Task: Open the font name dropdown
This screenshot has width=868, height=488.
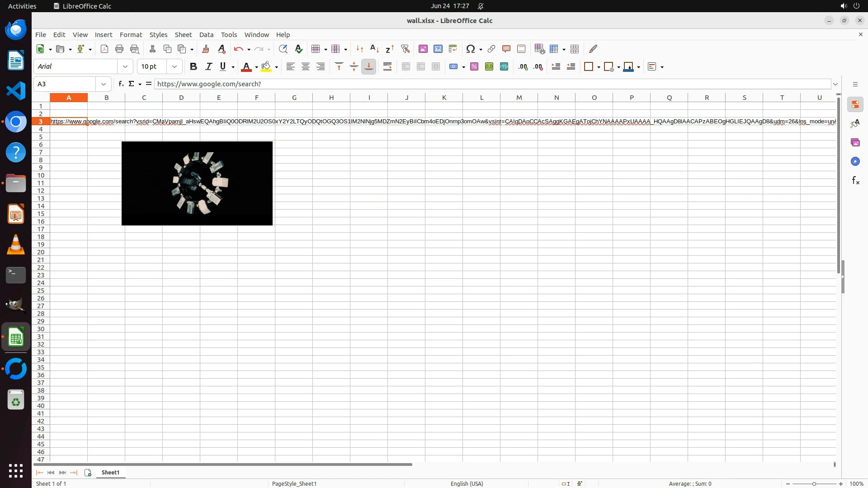Action: [x=125, y=66]
